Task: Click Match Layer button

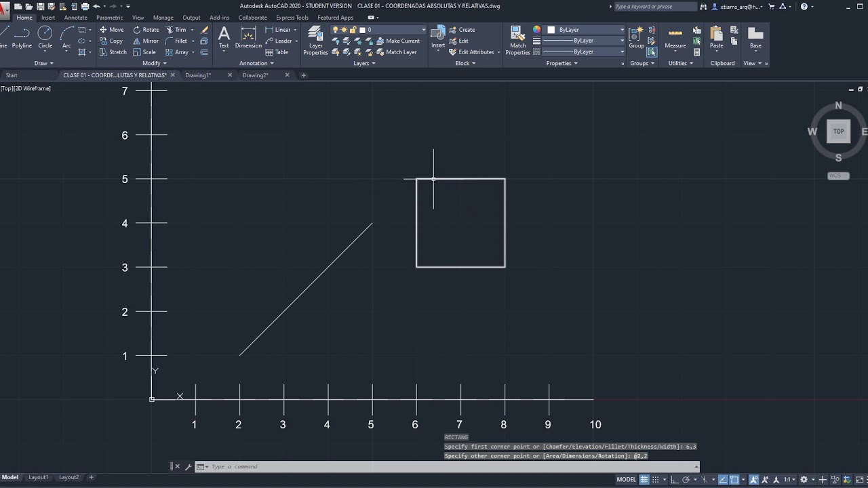Action: [396, 52]
